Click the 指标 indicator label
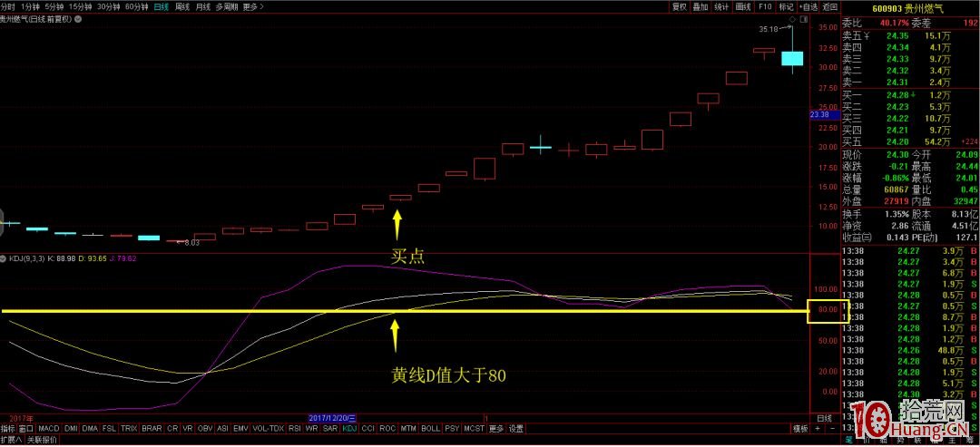 (x=7, y=429)
